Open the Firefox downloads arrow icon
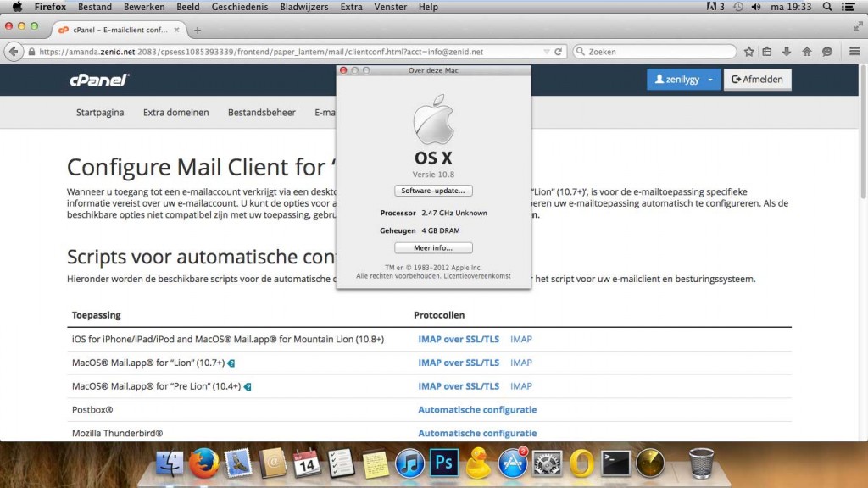Viewport: 868px width, 488px height. click(x=787, y=52)
